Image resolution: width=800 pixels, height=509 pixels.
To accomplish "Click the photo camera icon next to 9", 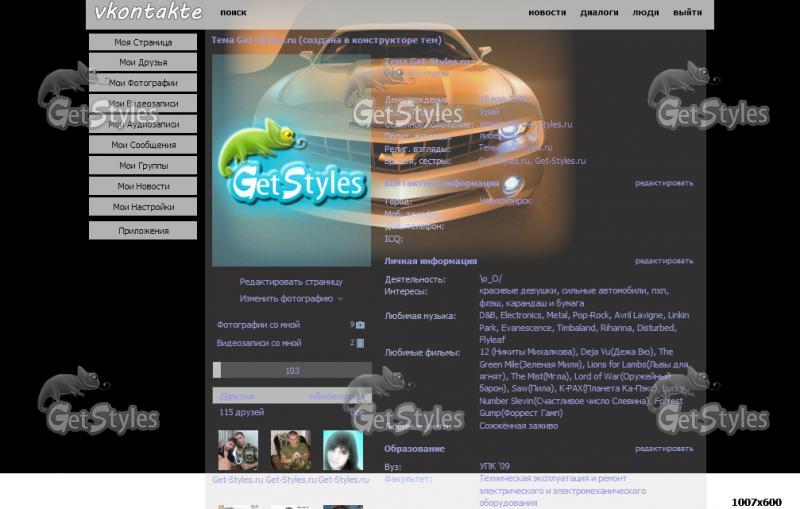I will [x=360, y=325].
